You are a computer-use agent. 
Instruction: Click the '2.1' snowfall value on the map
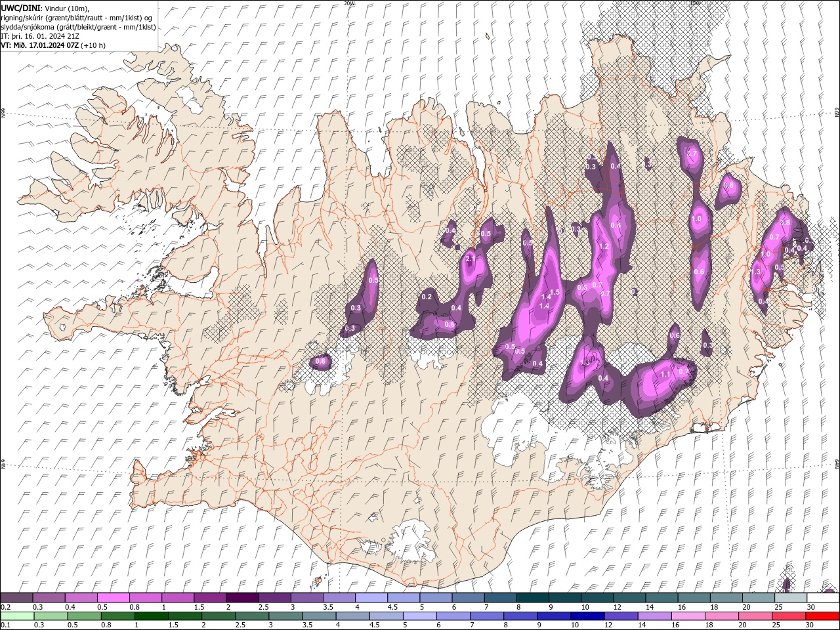(470, 259)
